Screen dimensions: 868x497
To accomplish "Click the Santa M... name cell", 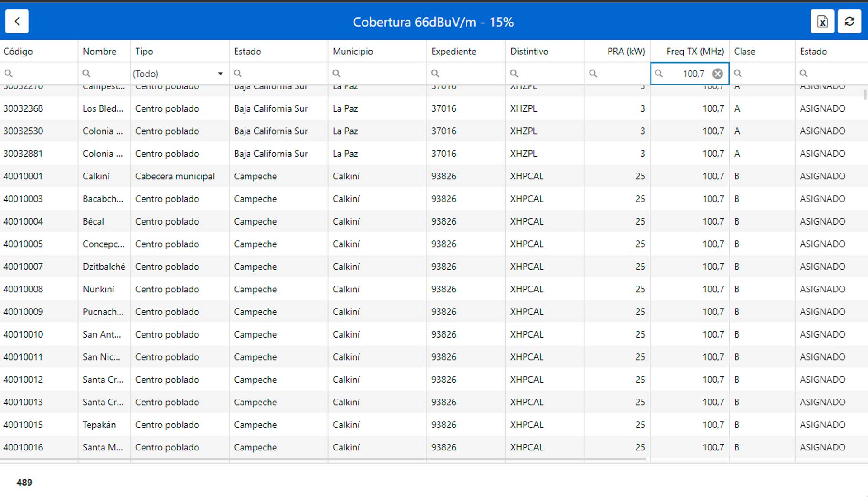I will pyautogui.click(x=104, y=447).
